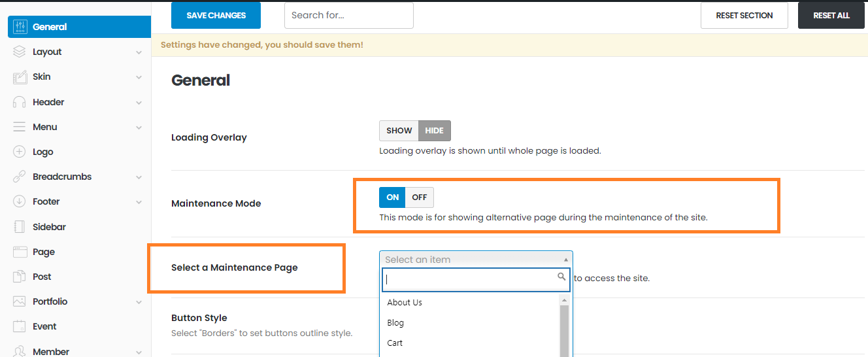
Task: Turn Maintenance Mode ON
Action: click(x=392, y=197)
